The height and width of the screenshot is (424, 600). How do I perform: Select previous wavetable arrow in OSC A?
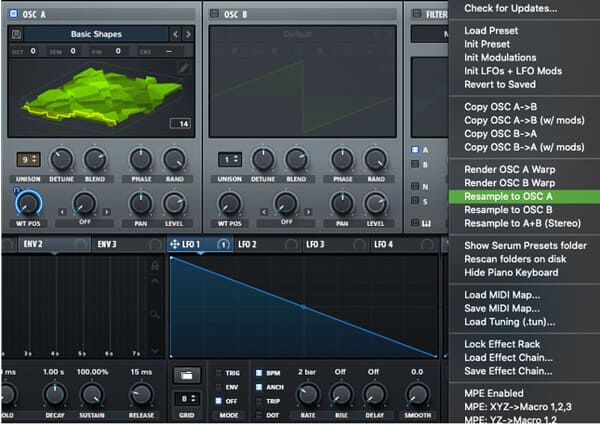coord(175,34)
